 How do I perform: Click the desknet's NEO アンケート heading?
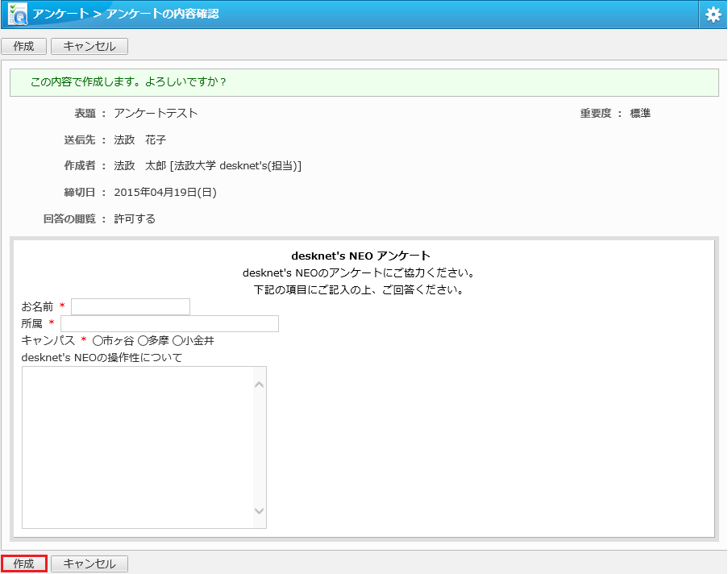tap(360, 256)
